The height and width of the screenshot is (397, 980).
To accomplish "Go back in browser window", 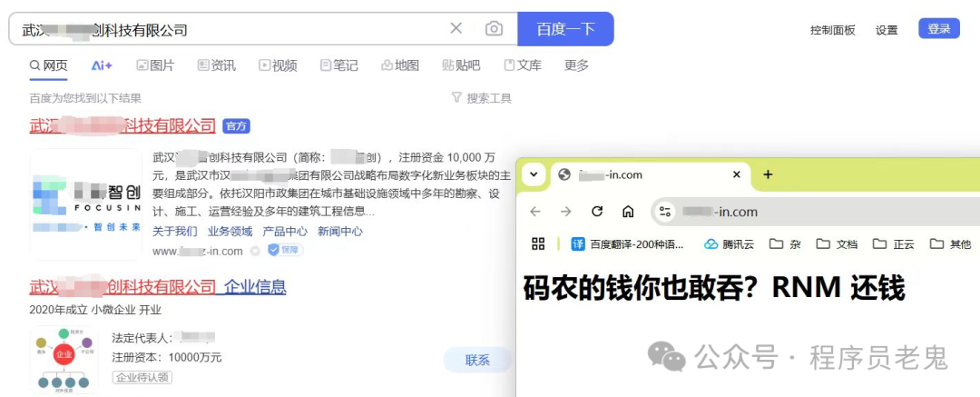I will [535, 212].
